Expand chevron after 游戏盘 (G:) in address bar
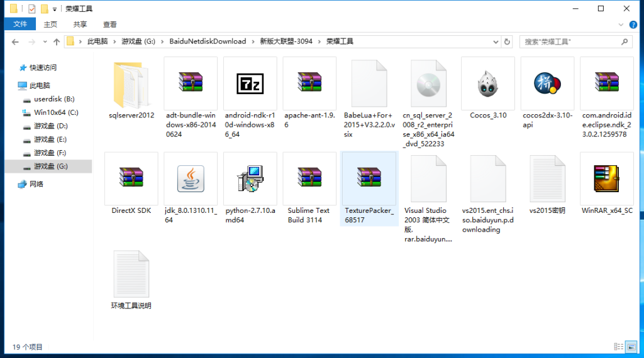This screenshot has width=644, height=358. coord(162,41)
